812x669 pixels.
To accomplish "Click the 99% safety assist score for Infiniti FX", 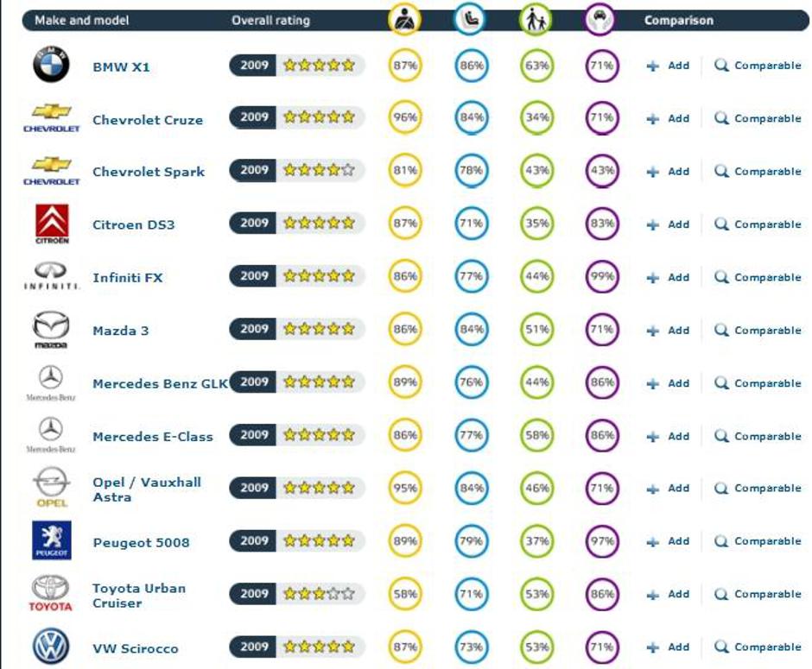I will click(601, 276).
